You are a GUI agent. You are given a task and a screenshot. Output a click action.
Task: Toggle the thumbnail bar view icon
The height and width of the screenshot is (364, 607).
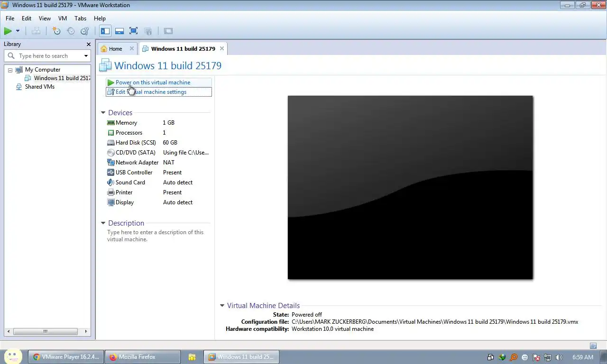point(120,31)
